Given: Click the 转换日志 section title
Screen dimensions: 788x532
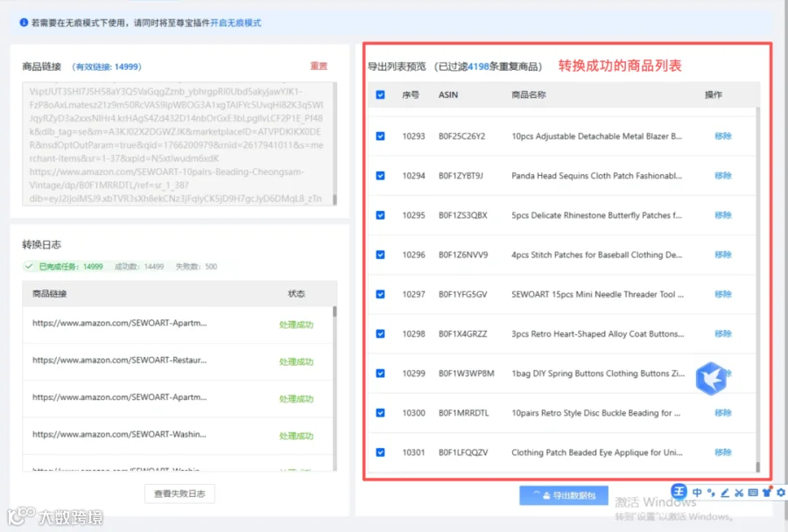Looking at the screenshot, I should 42,245.
